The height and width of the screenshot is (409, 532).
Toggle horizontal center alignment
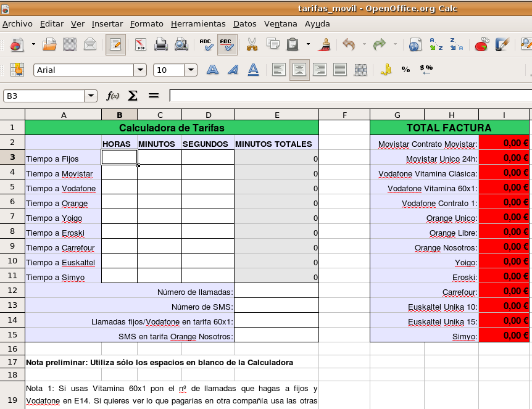click(x=299, y=70)
